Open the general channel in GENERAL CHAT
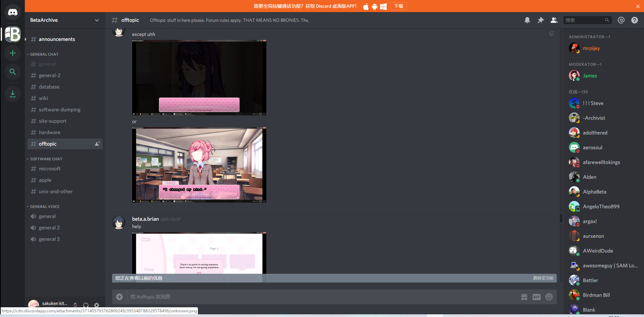 65,64
